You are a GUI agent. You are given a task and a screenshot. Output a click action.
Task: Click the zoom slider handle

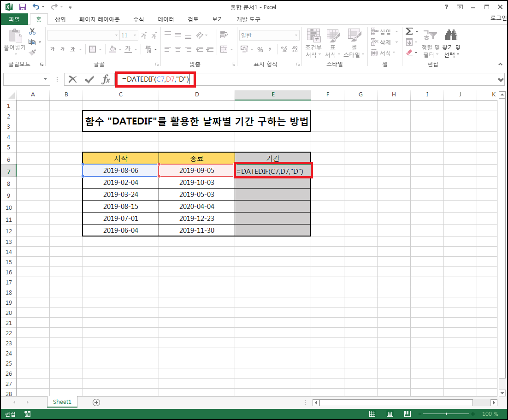[x=446, y=414]
